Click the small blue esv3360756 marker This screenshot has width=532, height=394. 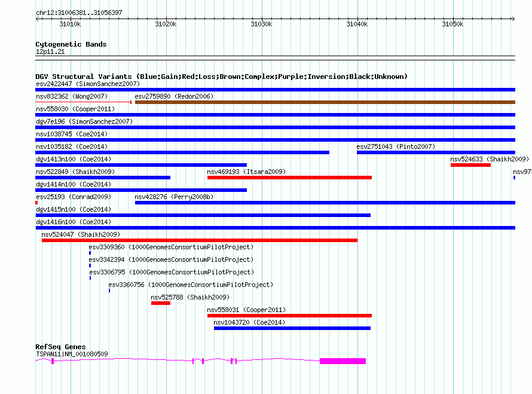click(x=109, y=291)
